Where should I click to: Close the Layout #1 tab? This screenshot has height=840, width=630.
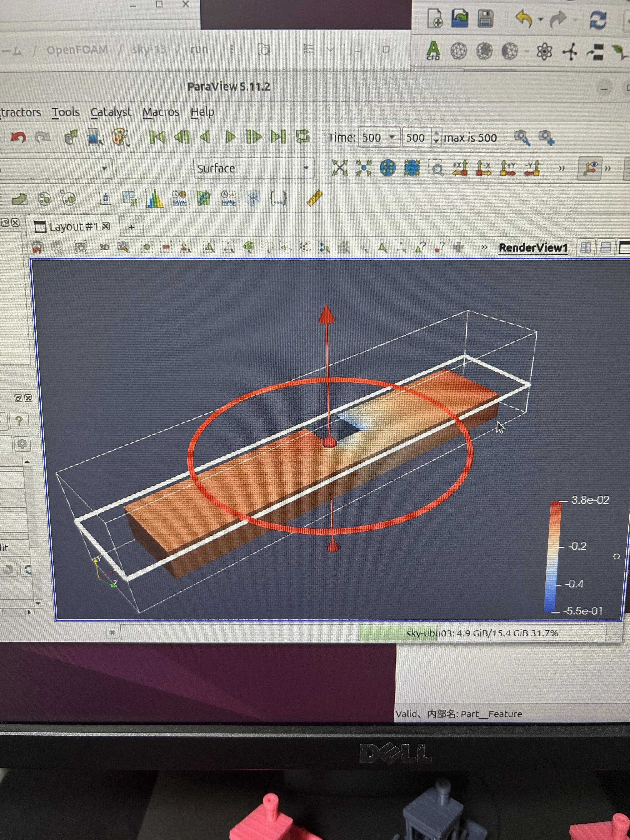click(106, 226)
